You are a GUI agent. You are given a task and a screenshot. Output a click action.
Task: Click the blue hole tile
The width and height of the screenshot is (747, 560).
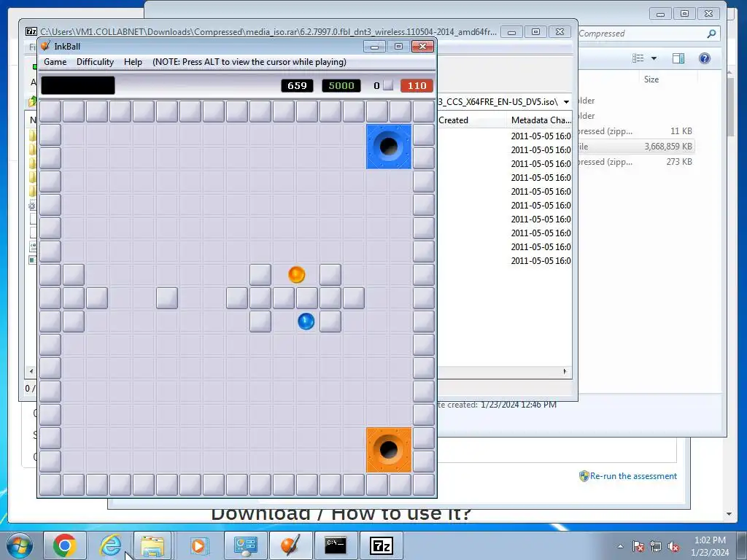(x=389, y=147)
